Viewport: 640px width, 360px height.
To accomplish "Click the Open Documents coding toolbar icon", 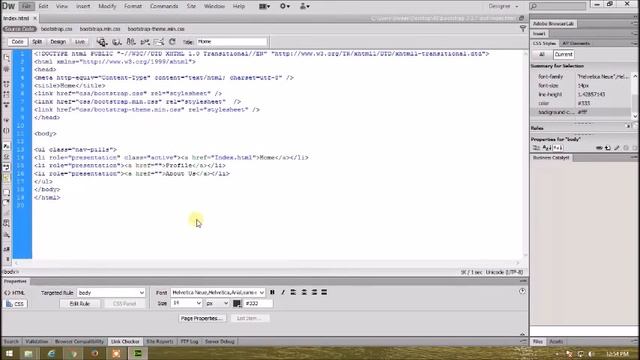I will [x=6, y=58].
